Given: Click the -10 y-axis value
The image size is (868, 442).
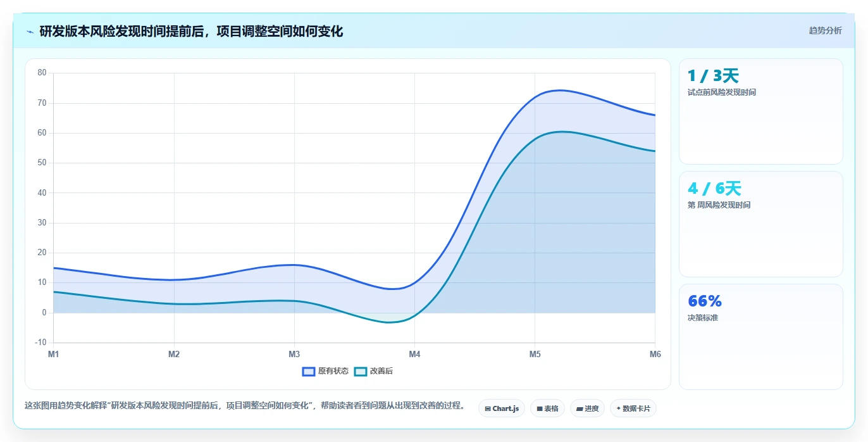Looking at the screenshot, I should [40, 343].
